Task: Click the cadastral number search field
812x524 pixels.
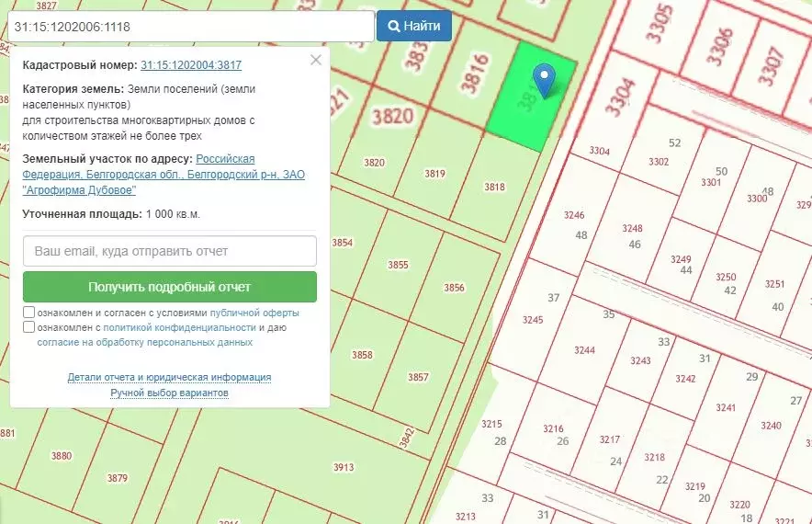Action: [x=191, y=27]
